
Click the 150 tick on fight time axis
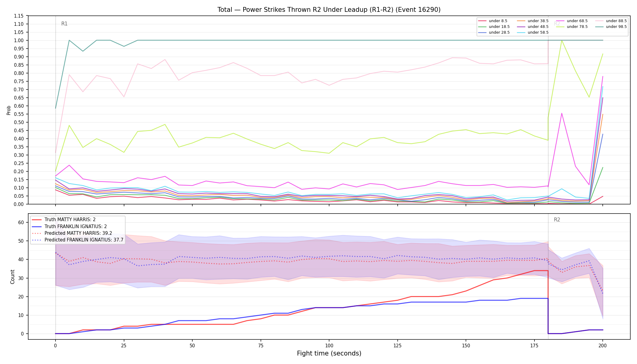[x=466, y=345]
